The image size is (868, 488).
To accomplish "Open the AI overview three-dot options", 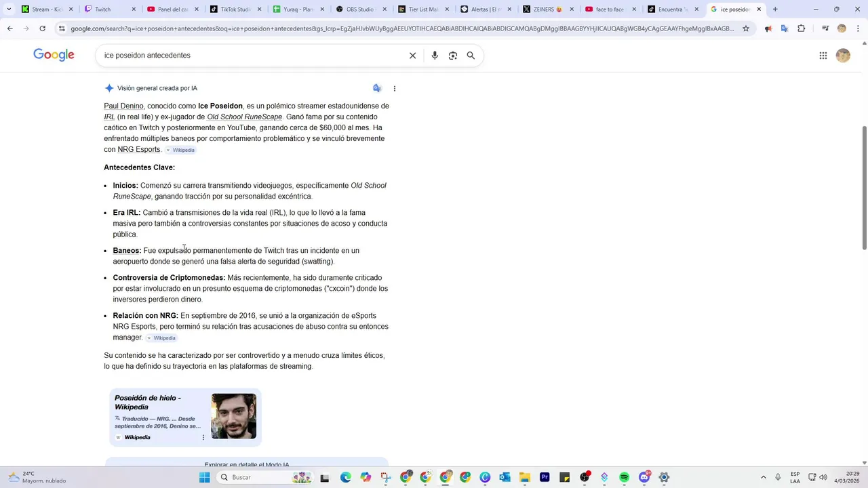I will coord(395,88).
